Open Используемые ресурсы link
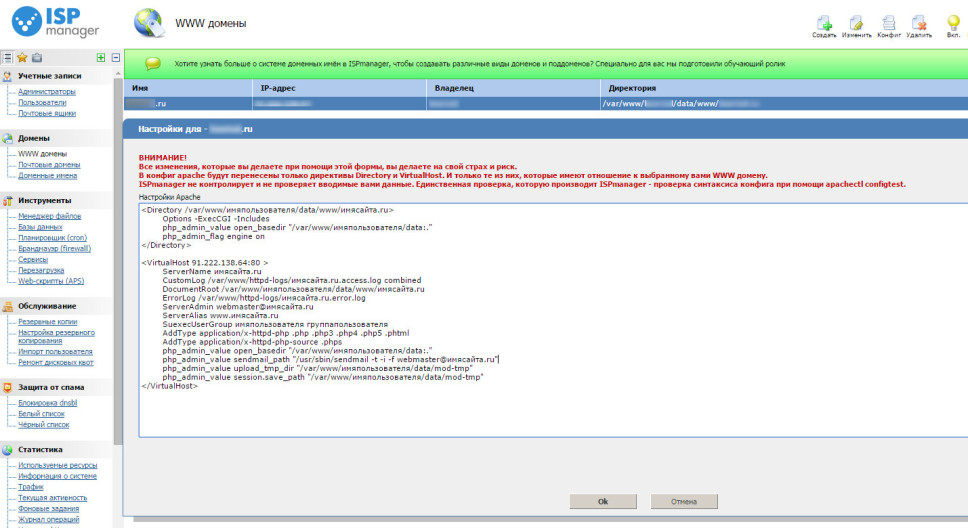 (x=57, y=466)
